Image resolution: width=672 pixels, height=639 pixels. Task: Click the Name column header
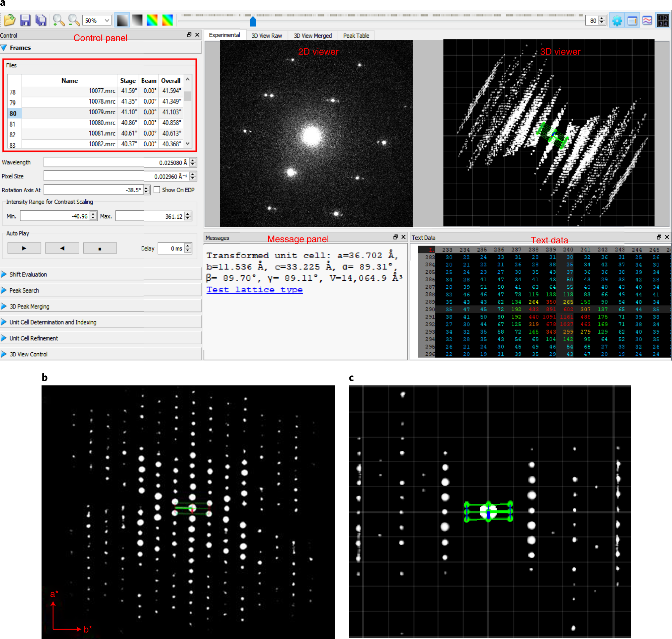tap(70, 81)
